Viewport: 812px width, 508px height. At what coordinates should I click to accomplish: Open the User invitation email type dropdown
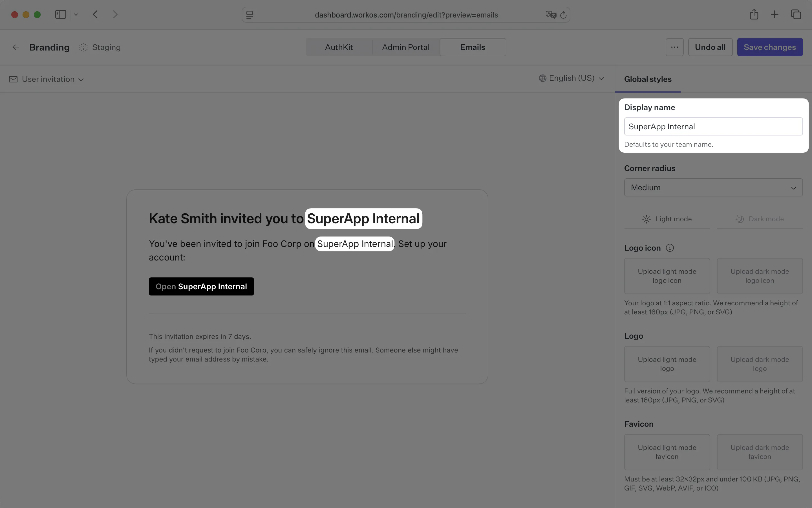point(46,79)
